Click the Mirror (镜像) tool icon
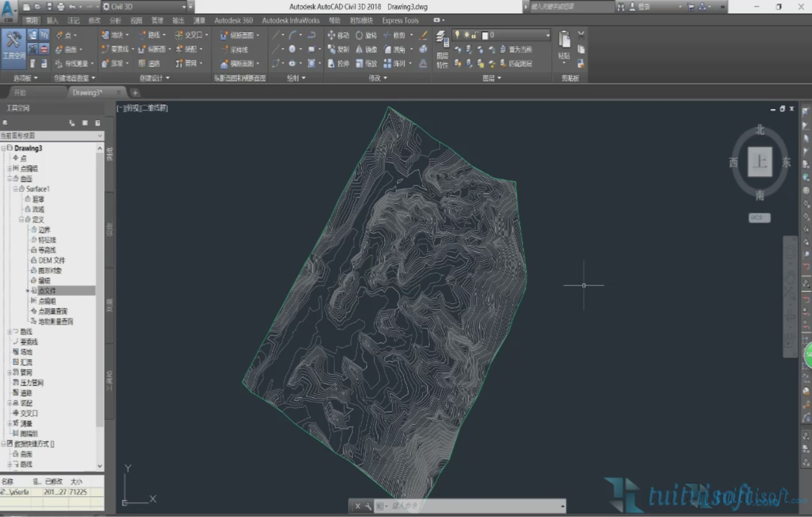This screenshot has width=812, height=517. [x=359, y=49]
